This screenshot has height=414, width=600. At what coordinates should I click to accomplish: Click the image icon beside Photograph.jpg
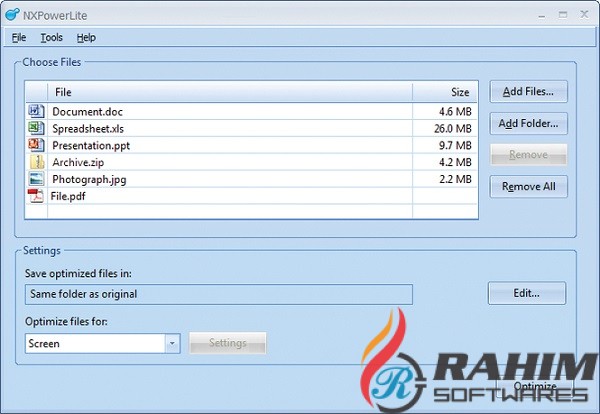click(x=36, y=179)
